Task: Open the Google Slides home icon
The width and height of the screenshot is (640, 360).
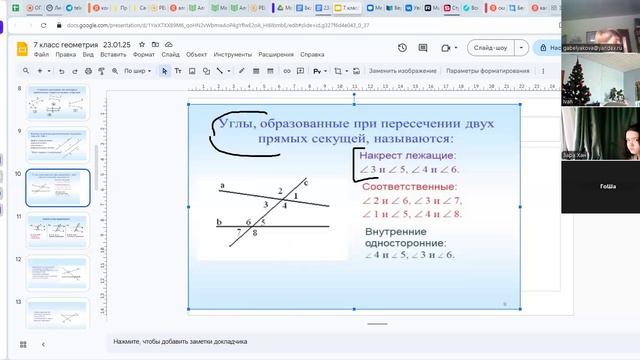Action: tap(22, 49)
